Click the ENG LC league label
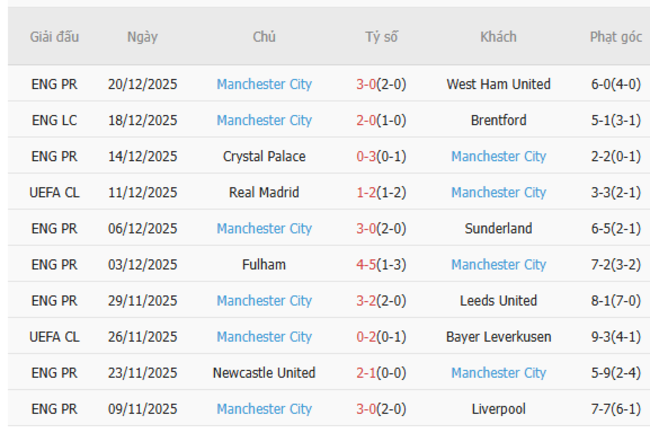Image resolution: width=650 pixels, height=433 pixels. 54,120
